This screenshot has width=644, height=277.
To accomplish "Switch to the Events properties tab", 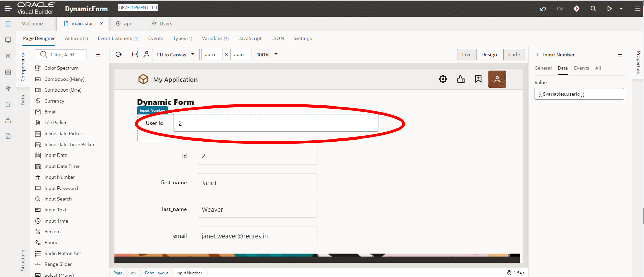I will [581, 68].
